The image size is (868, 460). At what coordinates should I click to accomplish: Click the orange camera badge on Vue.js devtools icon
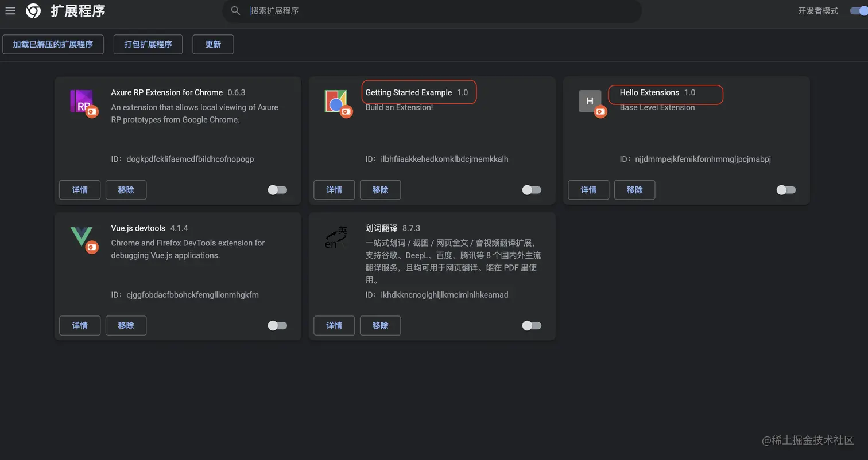92,247
